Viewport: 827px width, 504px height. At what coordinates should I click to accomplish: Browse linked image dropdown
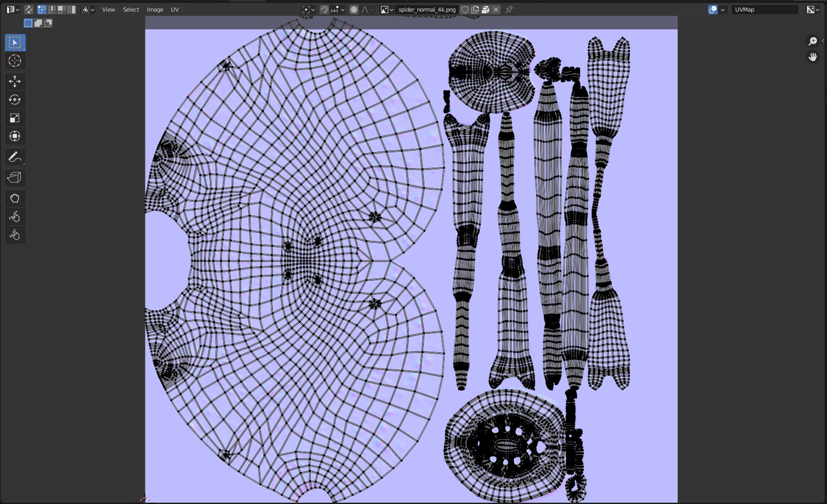click(x=387, y=9)
